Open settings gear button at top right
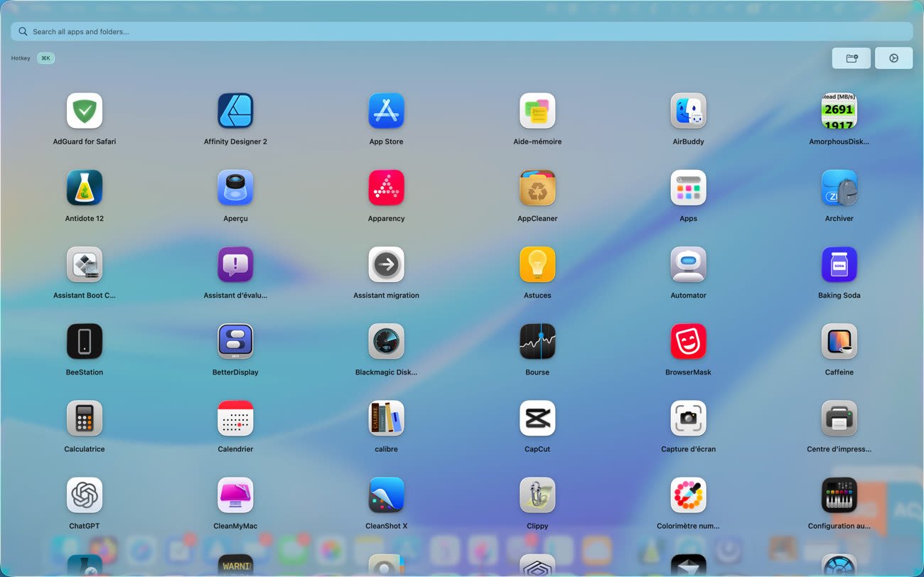The height and width of the screenshot is (577, 924). [893, 58]
